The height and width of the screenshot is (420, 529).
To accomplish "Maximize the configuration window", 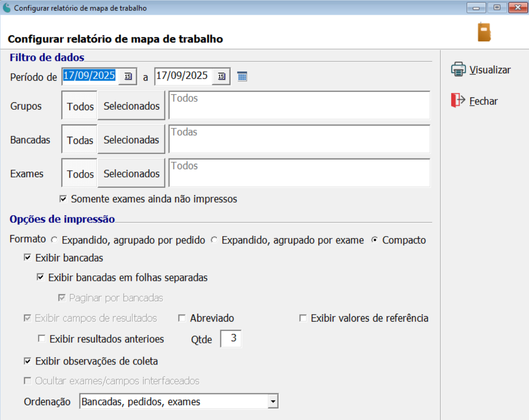I will (497, 7).
